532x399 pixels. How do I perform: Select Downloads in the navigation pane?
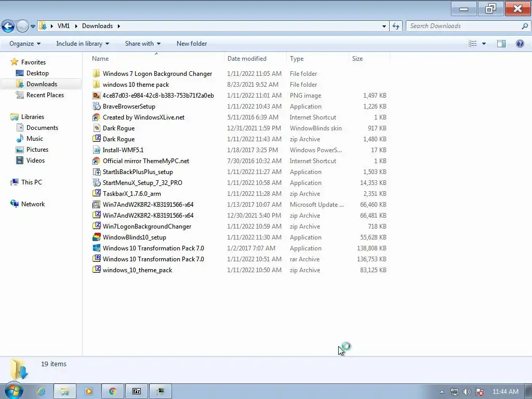click(x=42, y=84)
